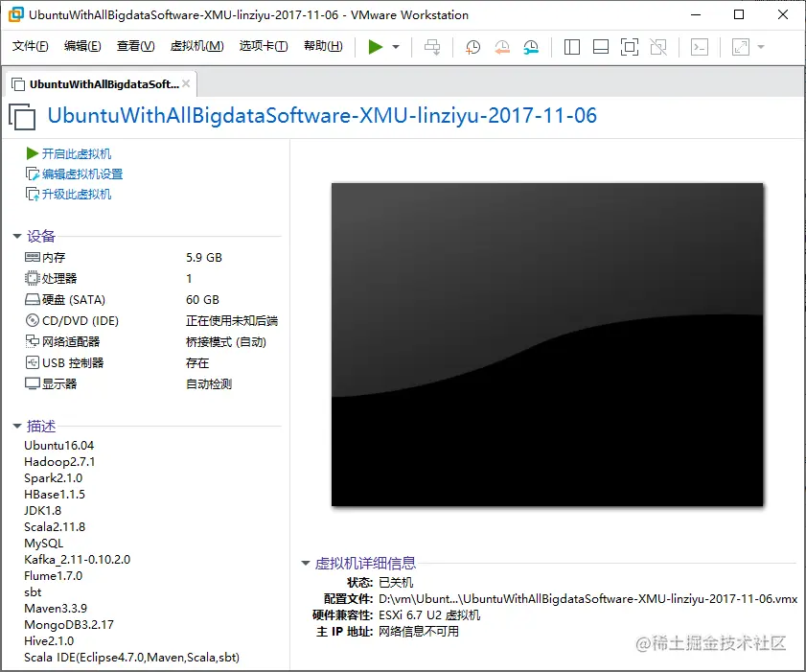The image size is (806, 672).
Task: Click the stretch guest display icon
Action: [x=741, y=47]
